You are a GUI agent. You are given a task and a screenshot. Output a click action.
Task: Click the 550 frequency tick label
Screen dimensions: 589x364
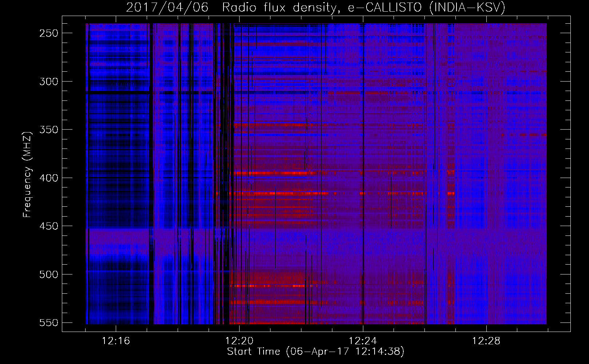(x=49, y=323)
